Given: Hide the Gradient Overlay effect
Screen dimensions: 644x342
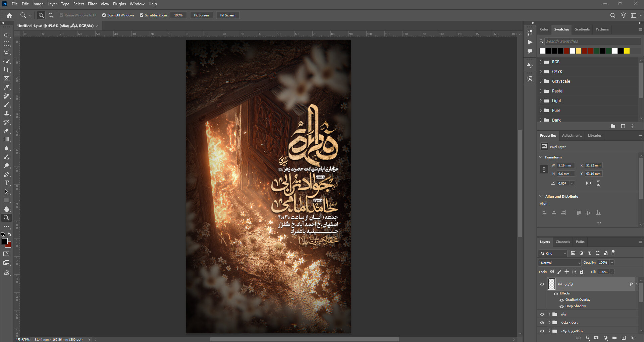Looking at the screenshot, I should (561, 300).
